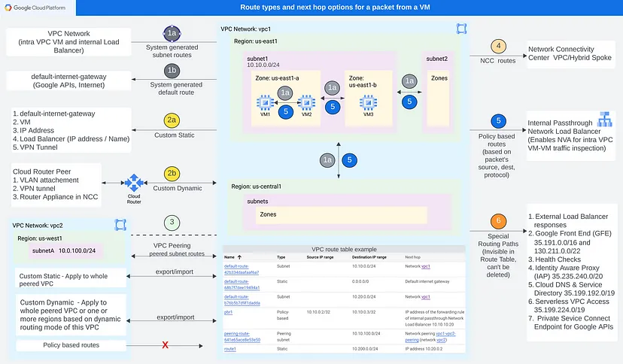Open the default-route-42b334daafaaf6a7 link
This screenshot has width=623, height=364.
(242, 269)
